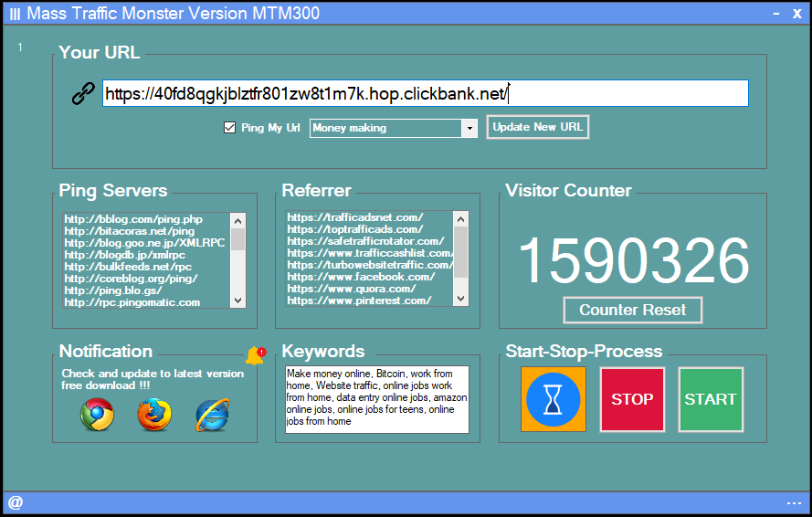Click the three-dots icon in status bar
This screenshot has height=517, width=812.
(x=794, y=503)
